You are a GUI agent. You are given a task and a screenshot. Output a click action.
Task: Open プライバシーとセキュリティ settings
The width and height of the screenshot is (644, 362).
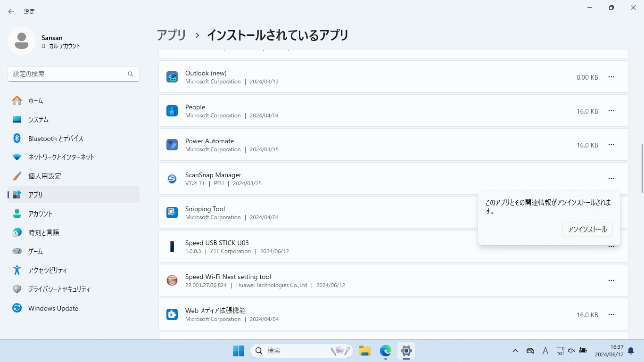(74, 289)
